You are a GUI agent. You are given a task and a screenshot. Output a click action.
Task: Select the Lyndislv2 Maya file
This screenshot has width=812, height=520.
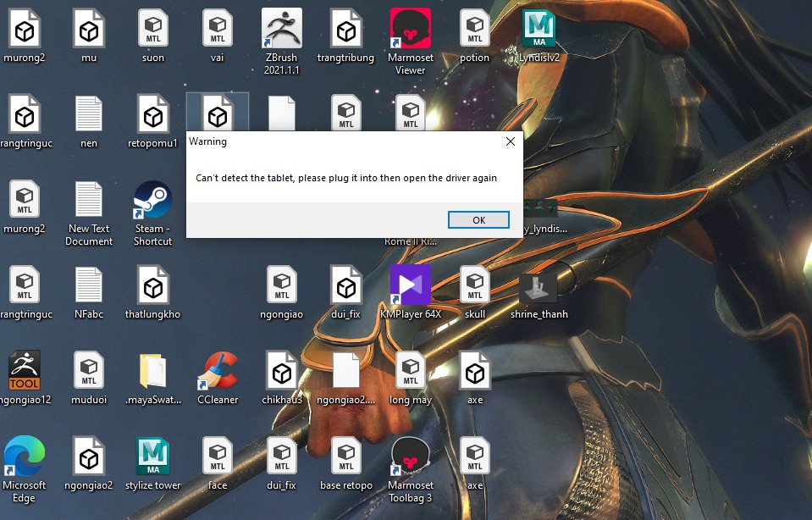click(539, 30)
